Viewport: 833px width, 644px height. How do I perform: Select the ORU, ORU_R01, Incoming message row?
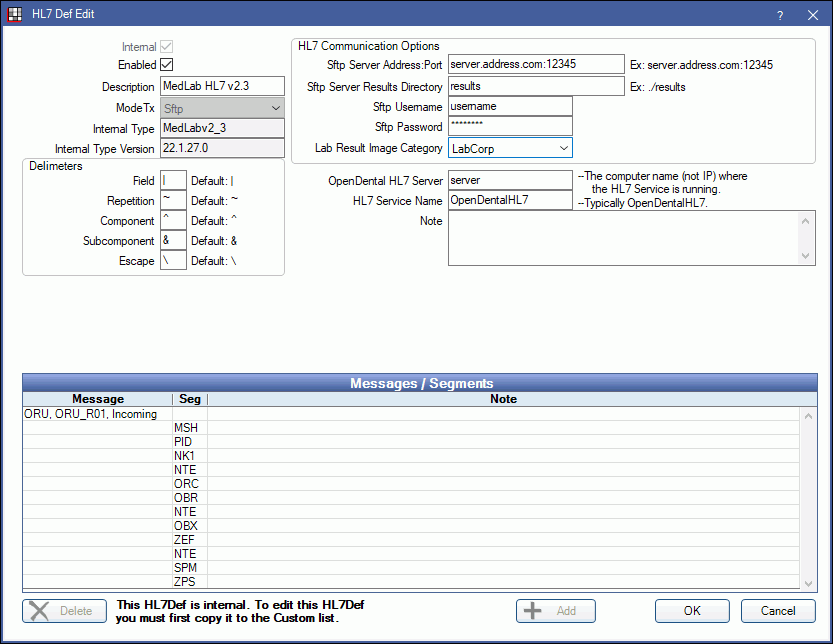96,414
